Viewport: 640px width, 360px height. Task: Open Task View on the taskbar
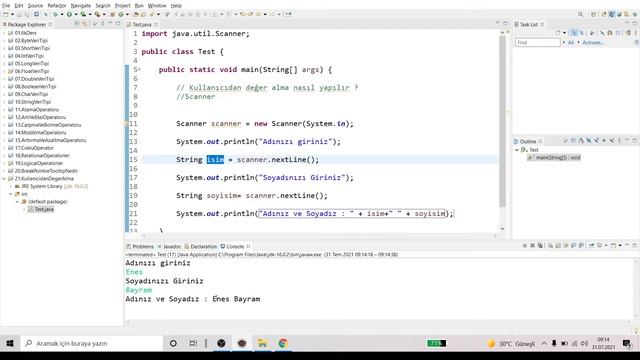click(x=193, y=343)
